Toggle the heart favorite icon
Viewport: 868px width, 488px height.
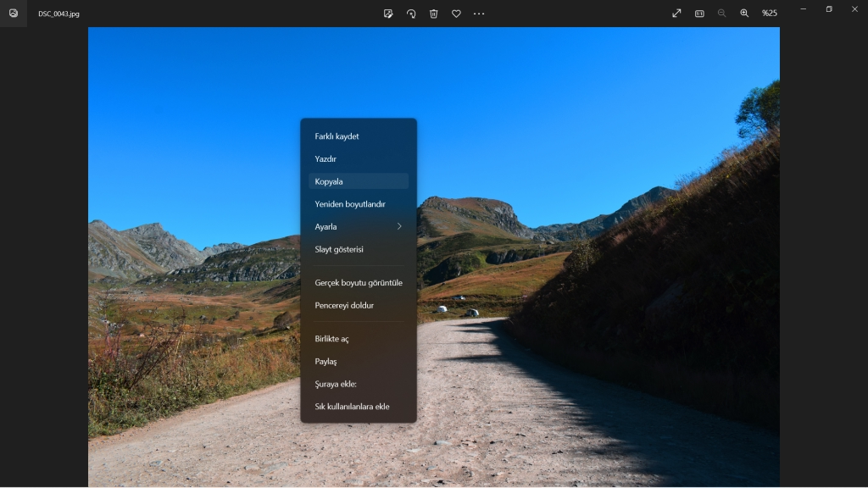point(456,14)
